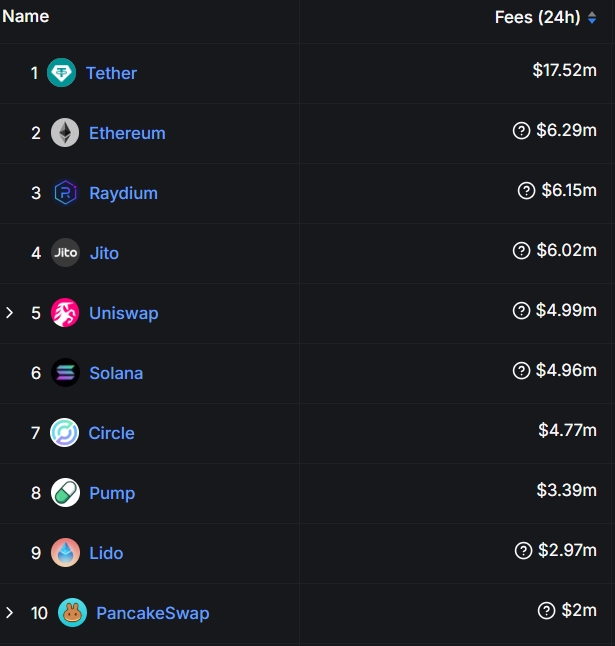Open the Tether protocol link
Screen dimensions: 615x646
pyautogui.click(x=111, y=73)
